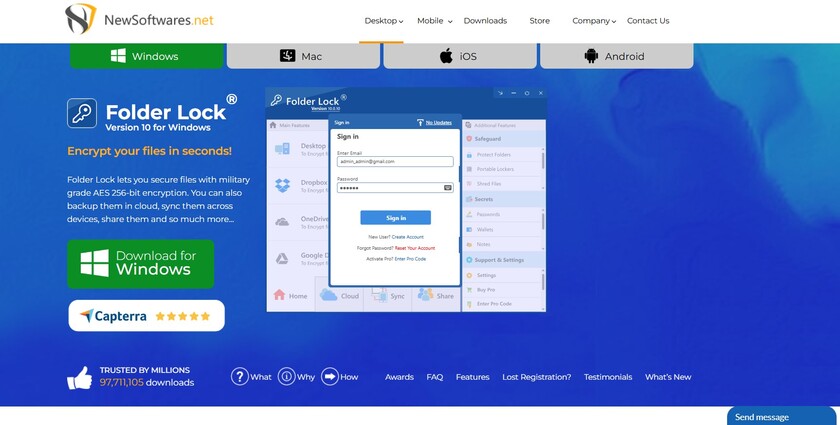Click the Download for Windows button
Image resolution: width=840 pixels, height=425 pixels.
[140, 264]
